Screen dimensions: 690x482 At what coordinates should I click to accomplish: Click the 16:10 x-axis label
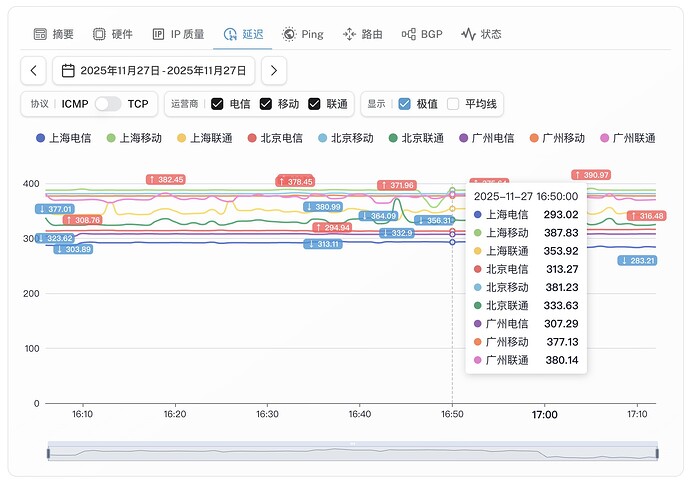pos(82,414)
